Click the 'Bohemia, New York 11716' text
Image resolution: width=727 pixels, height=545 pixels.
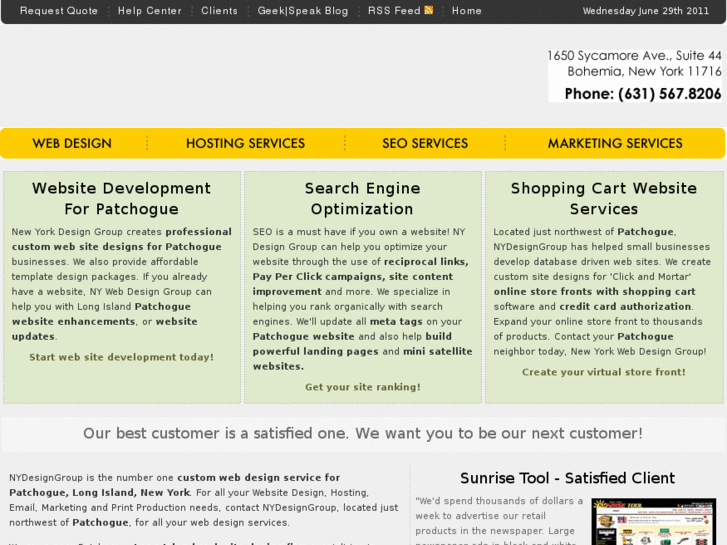click(x=644, y=71)
